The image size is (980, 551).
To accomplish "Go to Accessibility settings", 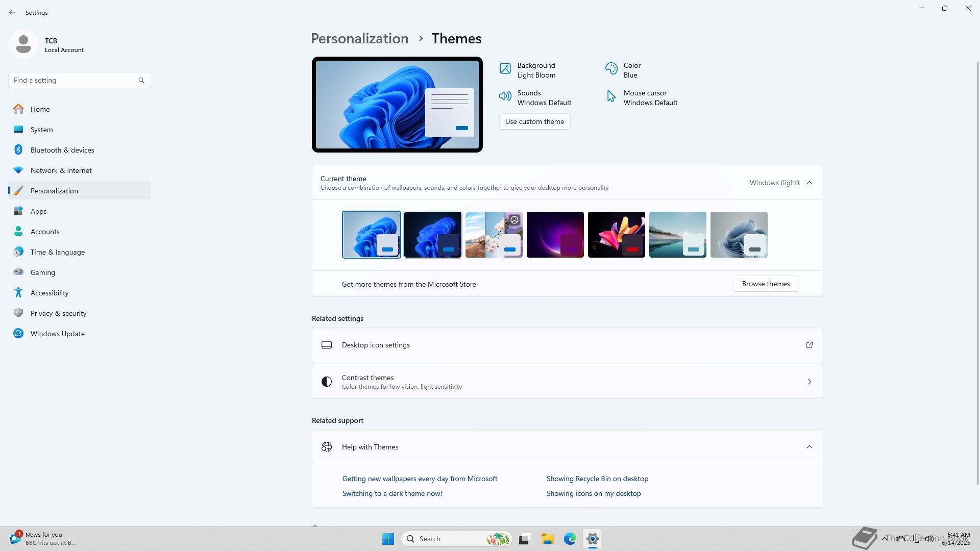I will (50, 293).
